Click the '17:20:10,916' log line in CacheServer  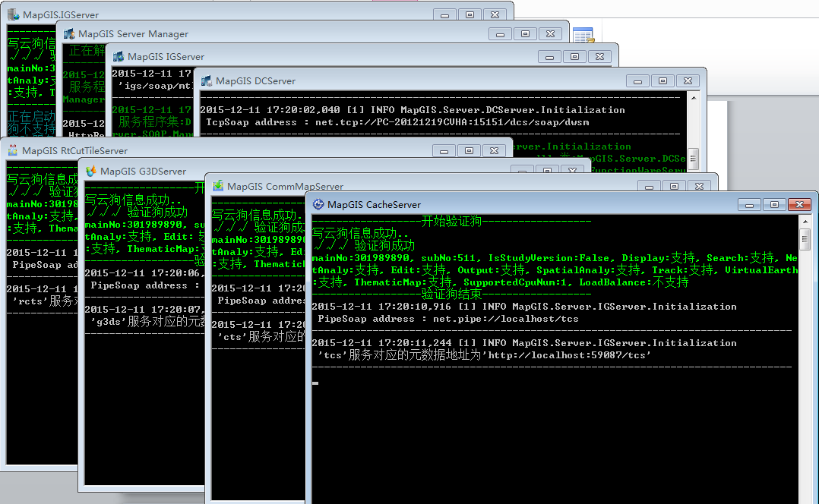tap(524, 307)
